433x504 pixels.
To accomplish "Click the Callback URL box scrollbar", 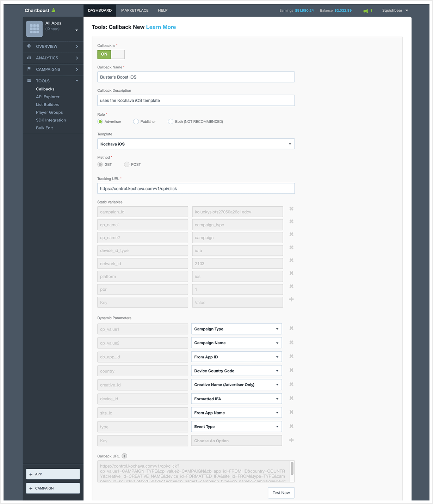I will [292, 468].
